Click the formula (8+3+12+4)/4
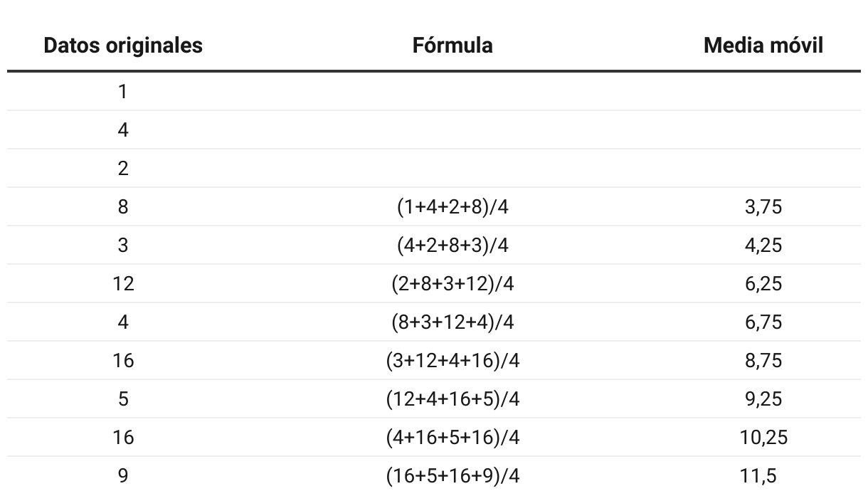 coord(452,322)
